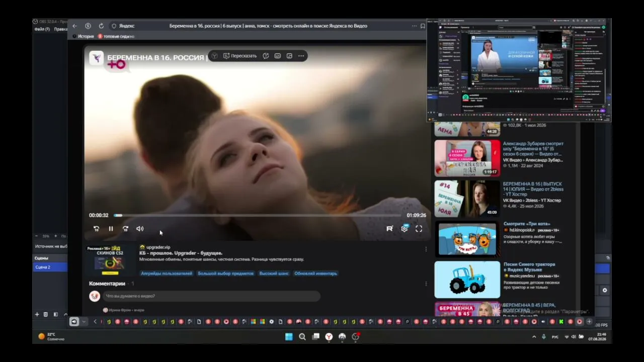Enter fullscreen video mode
The height and width of the screenshot is (362, 644).
[x=419, y=229]
